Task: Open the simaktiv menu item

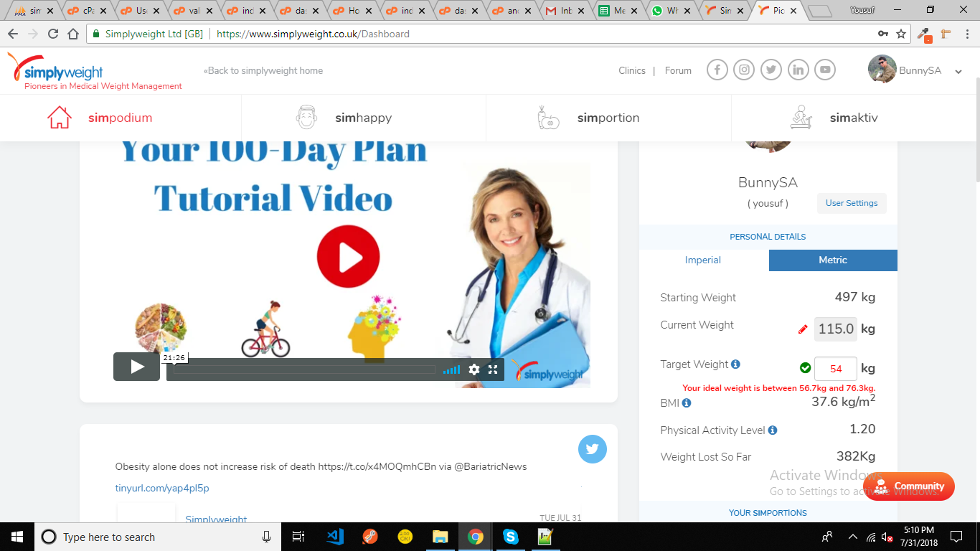Action: tap(854, 118)
